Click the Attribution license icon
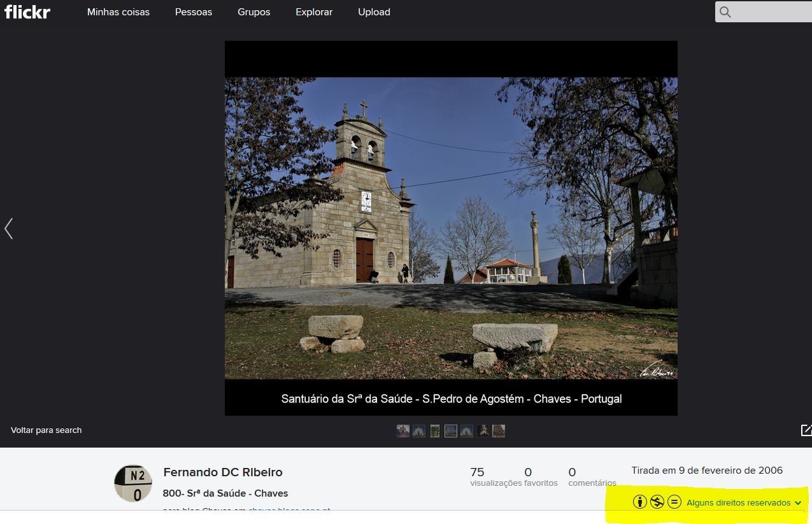Viewport: 812px width, 524px height. click(x=640, y=502)
